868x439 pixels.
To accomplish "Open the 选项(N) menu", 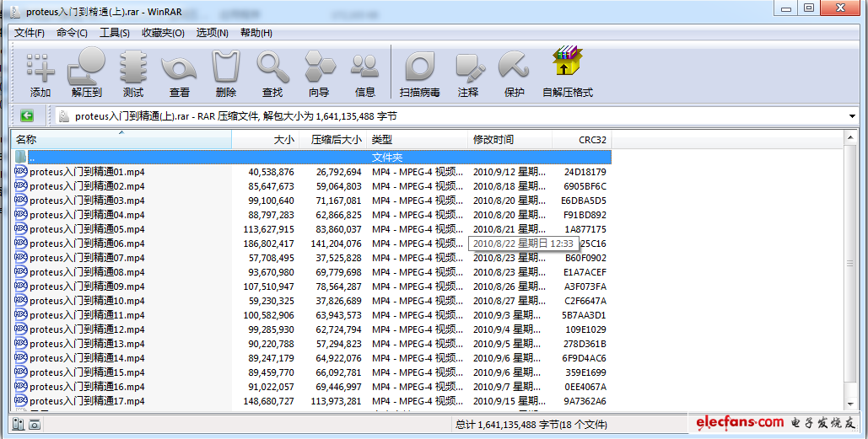I will (x=213, y=33).
